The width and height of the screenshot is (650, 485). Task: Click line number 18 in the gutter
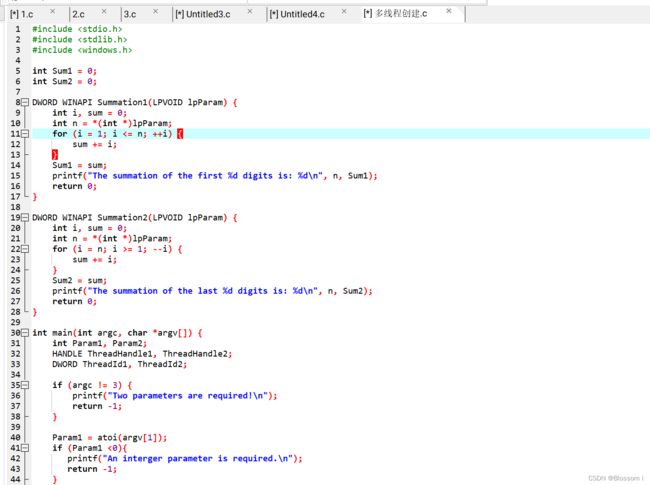(15, 207)
